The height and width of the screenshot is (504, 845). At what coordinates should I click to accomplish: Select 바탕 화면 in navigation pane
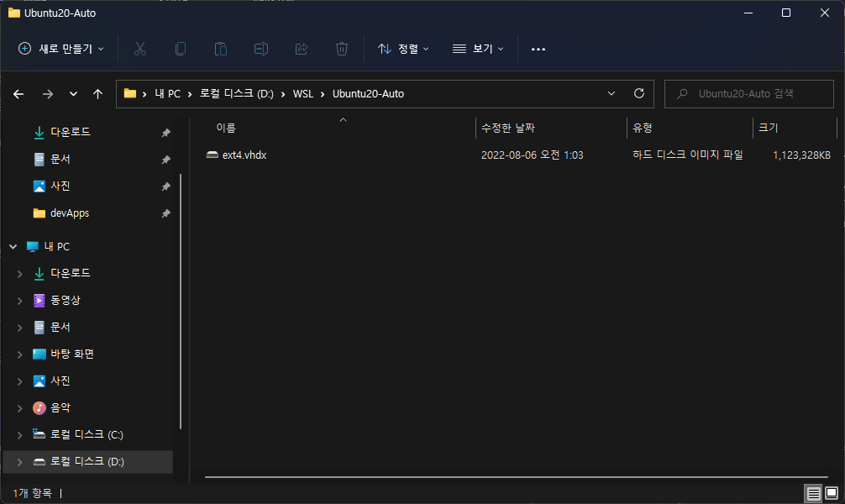click(x=71, y=354)
